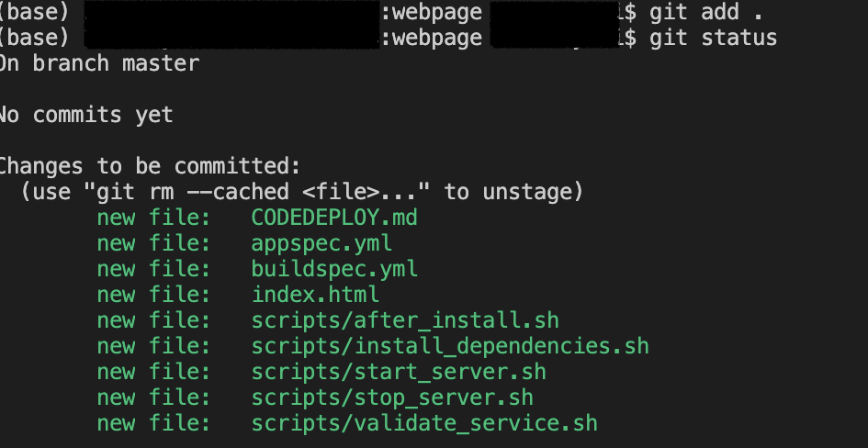Click scripts/after_install.sh in the output

pos(405,320)
